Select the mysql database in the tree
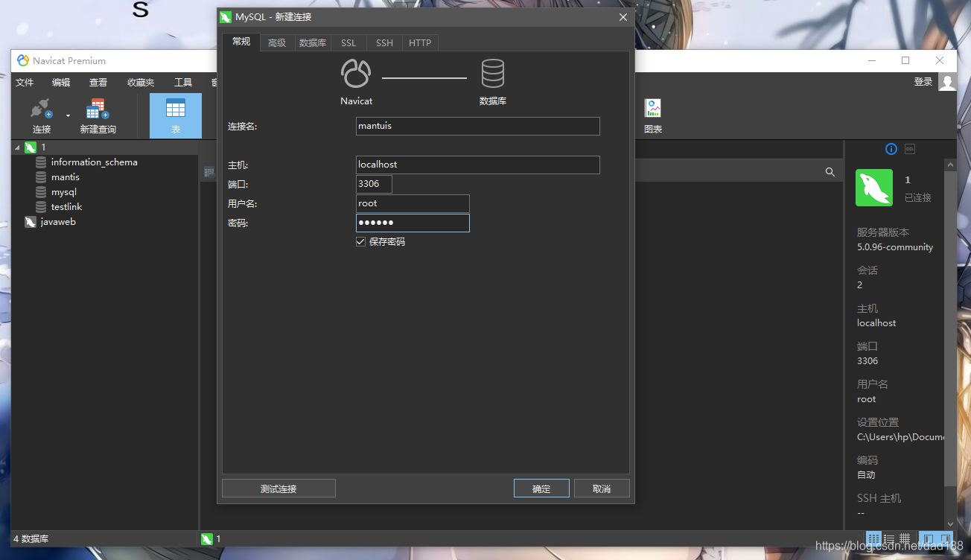 [64, 192]
